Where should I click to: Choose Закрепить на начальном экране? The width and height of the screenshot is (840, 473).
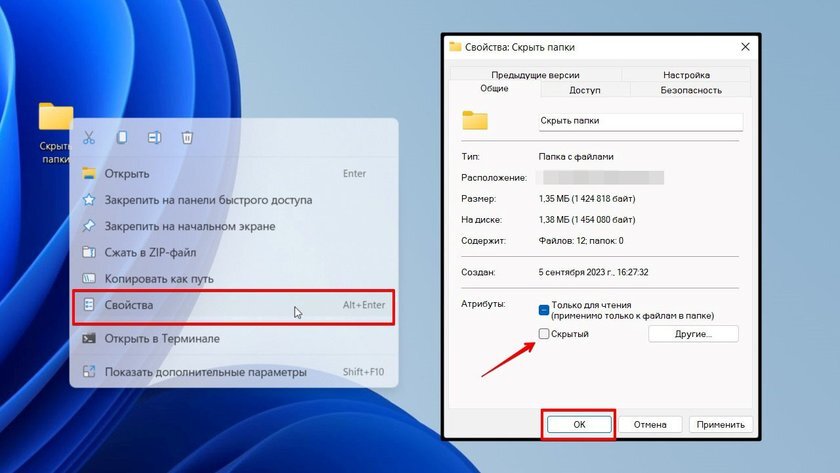tap(234, 226)
